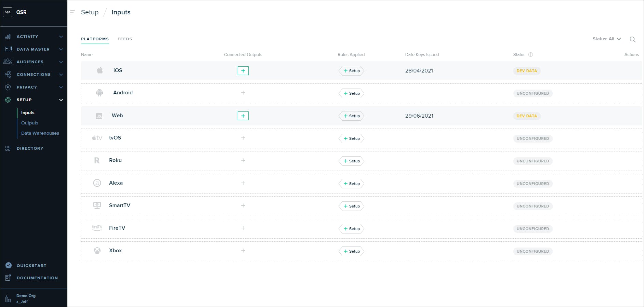Click the SmartTV monitor icon

97,205
